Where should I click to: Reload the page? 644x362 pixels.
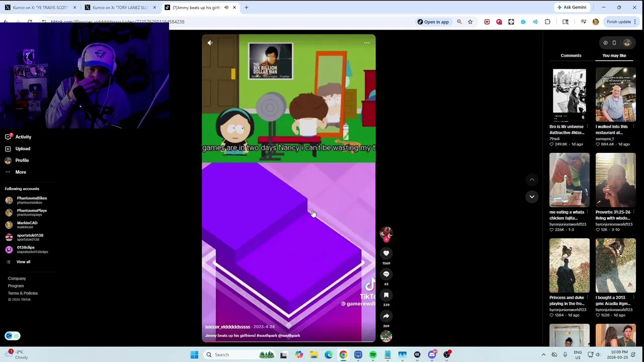[30, 22]
